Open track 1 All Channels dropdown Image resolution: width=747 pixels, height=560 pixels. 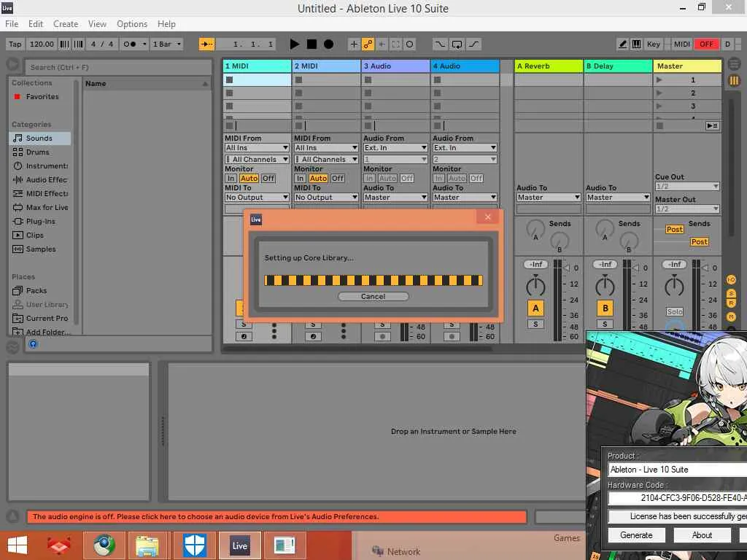257,159
